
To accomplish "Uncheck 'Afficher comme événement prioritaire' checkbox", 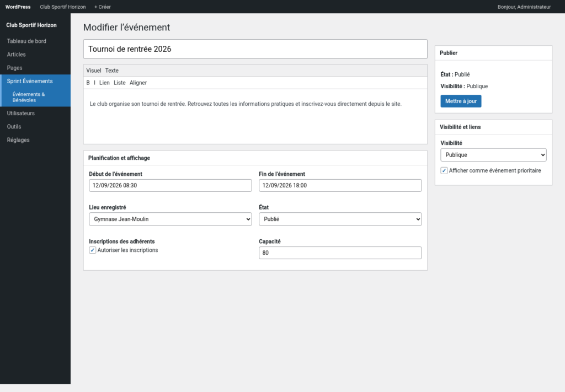I will coord(444,170).
